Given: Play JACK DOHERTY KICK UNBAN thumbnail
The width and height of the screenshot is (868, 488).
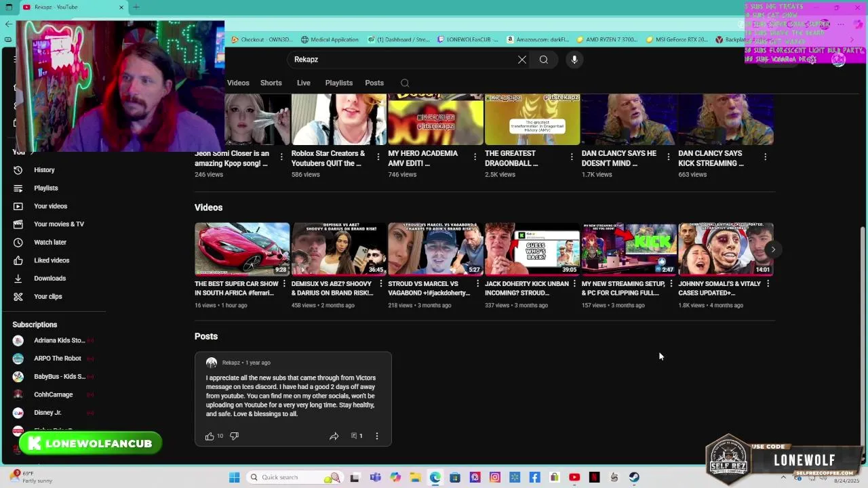Looking at the screenshot, I should pyautogui.click(x=532, y=249).
